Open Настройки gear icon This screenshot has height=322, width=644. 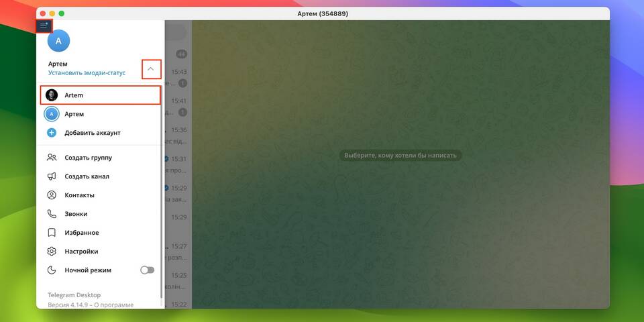(x=52, y=252)
